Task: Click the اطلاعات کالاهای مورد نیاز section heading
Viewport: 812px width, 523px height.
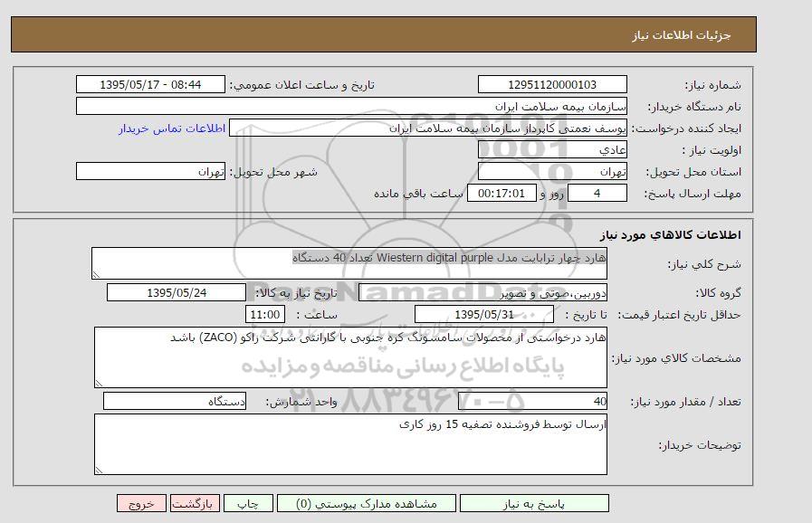Action: [x=670, y=235]
